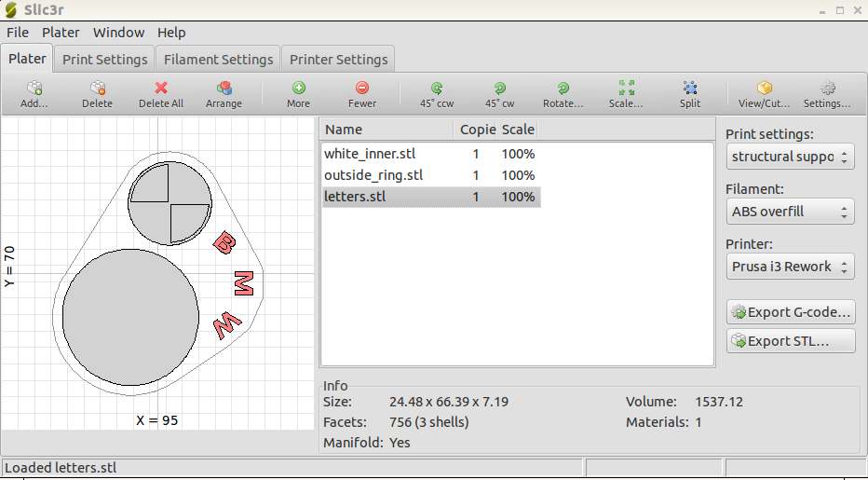This screenshot has height=480, width=868.
Task: Select the red letter W on plater
Action: 227,324
